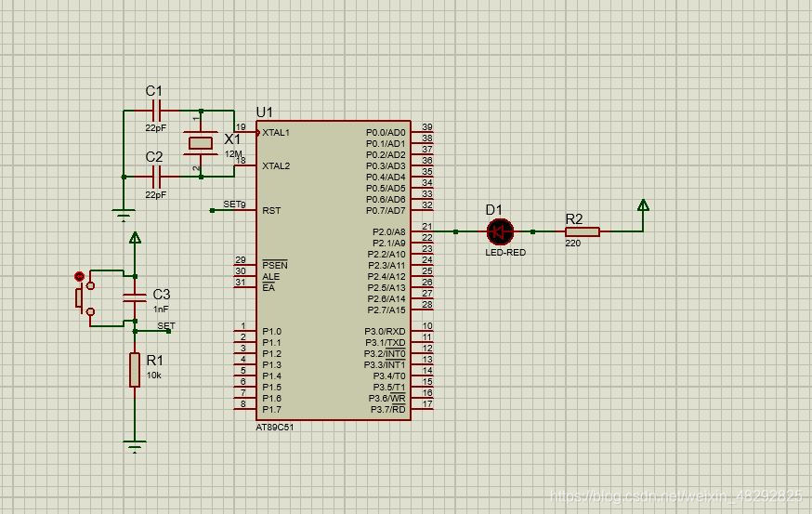Select the AT89C51 chip body U1

pyautogui.click(x=334, y=270)
